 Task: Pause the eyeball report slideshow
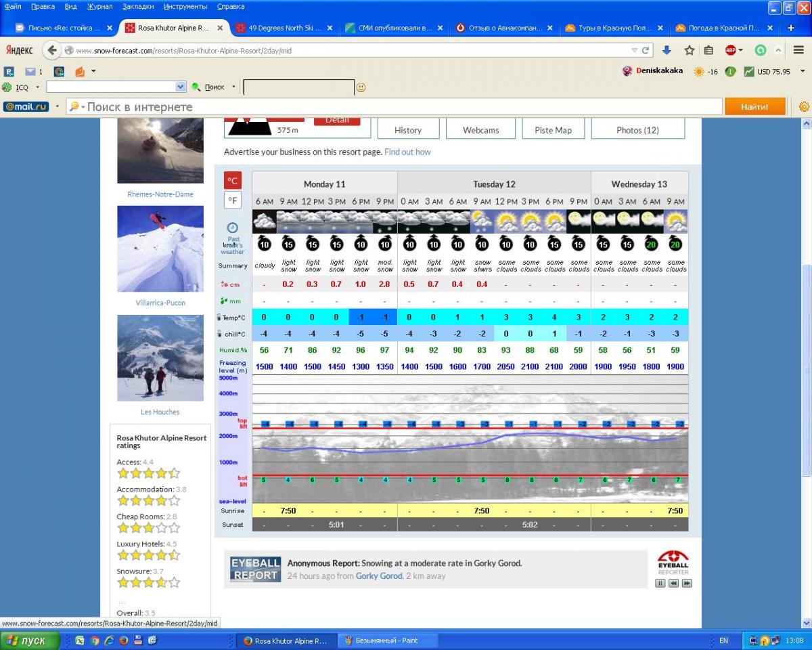pos(660,583)
